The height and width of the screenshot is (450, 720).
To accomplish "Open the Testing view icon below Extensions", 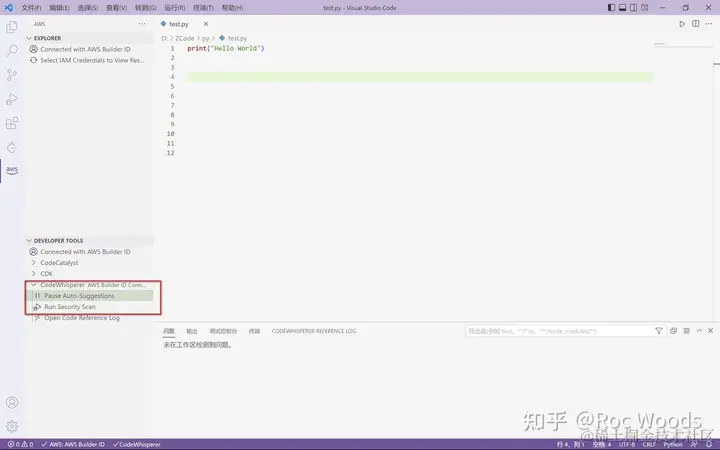I will coord(12,147).
